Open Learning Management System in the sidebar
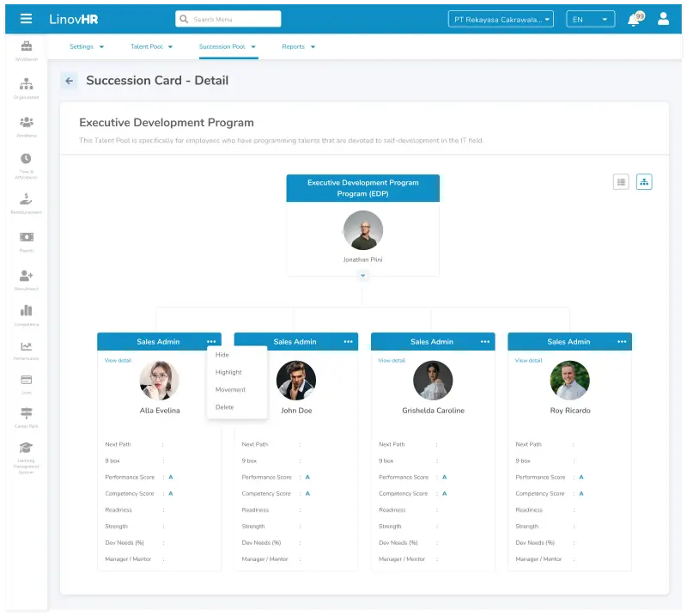This screenshot has height=616, width=687. click(x=26, y=455)
